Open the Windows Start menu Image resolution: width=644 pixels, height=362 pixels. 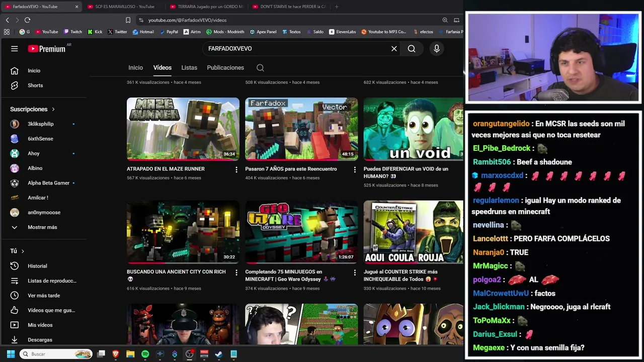click(11, 354)
